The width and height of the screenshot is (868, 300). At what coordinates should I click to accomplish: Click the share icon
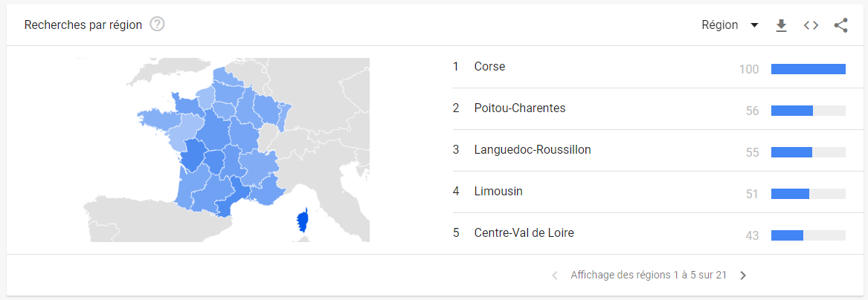[x=841, y=25]
